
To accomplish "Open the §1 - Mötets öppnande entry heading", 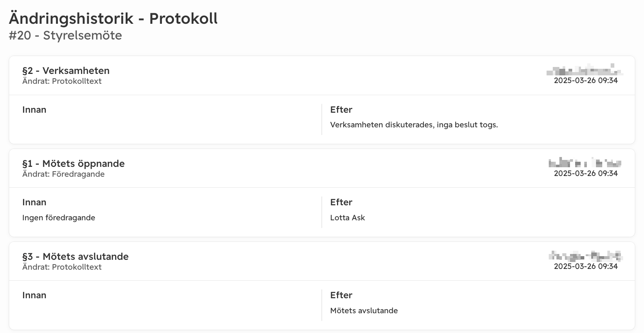I will (x=74, y=164).
